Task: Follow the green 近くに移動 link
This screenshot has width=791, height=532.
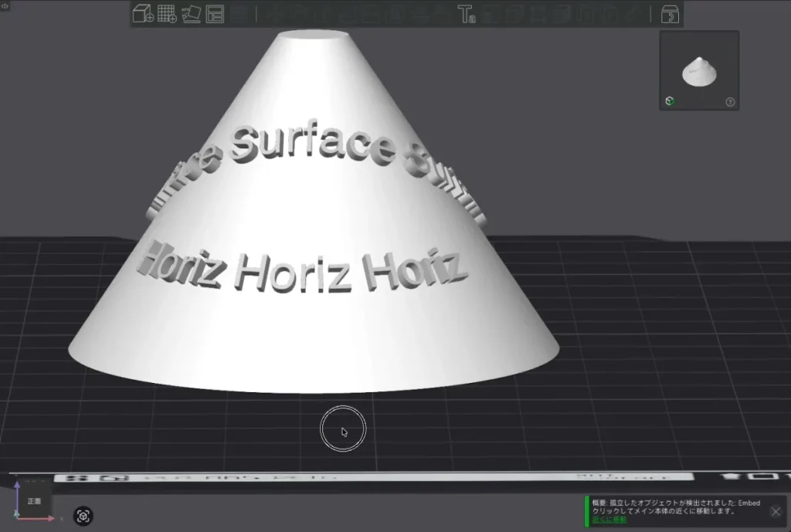Action: 609,519
